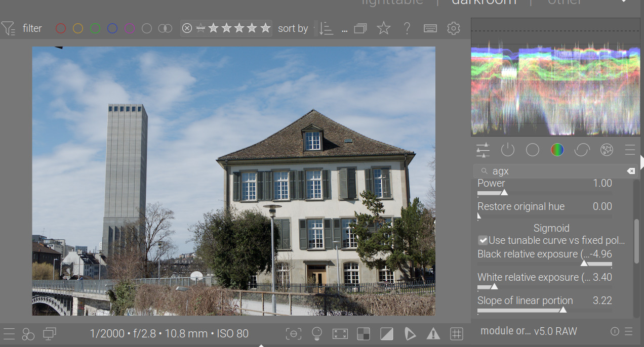Open the module order presets menu
This screenshot has height=347, width=644.
coord(629,331)
